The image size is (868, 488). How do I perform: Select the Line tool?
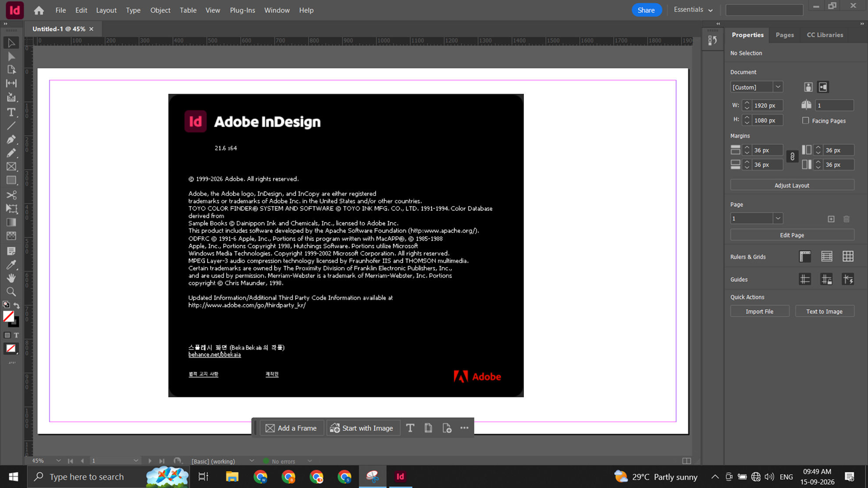[x=11, y=126]
